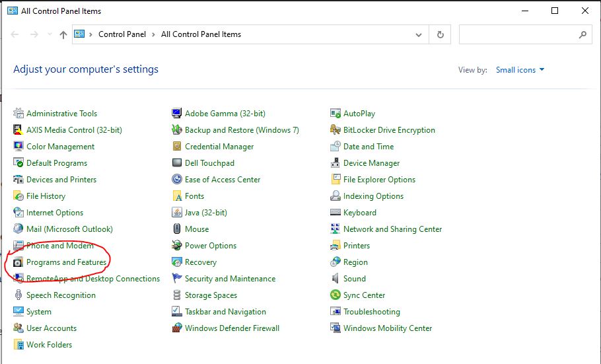Click the Devices and Printers icon
This screenshot has height=364, width=601.
pos(18,179)
